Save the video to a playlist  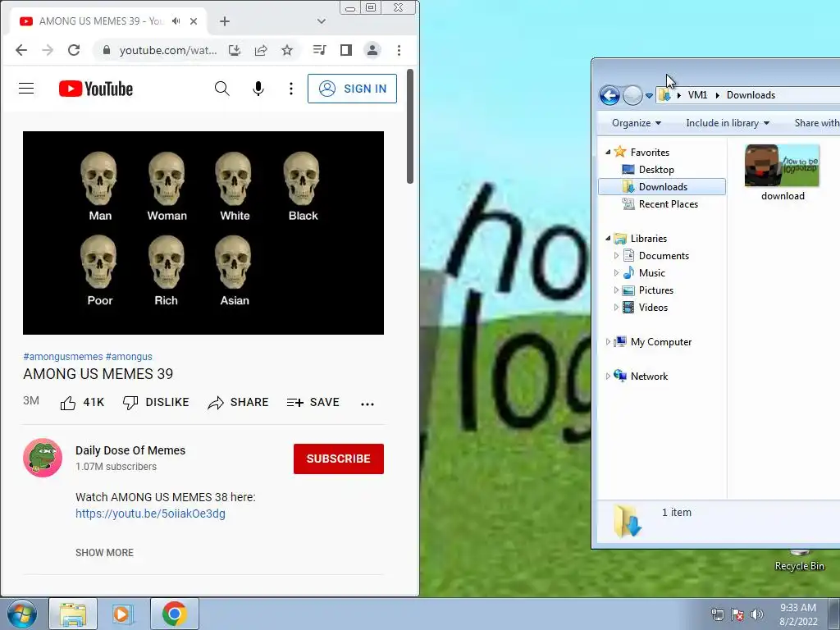[313, 402]
